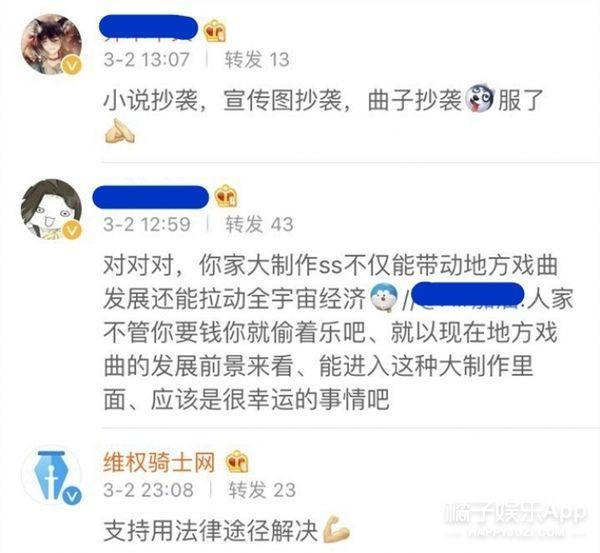
Task: Open the 维权骑士网 pen-nib avatar
Action: pyautogui.click(x=51, y=475)
